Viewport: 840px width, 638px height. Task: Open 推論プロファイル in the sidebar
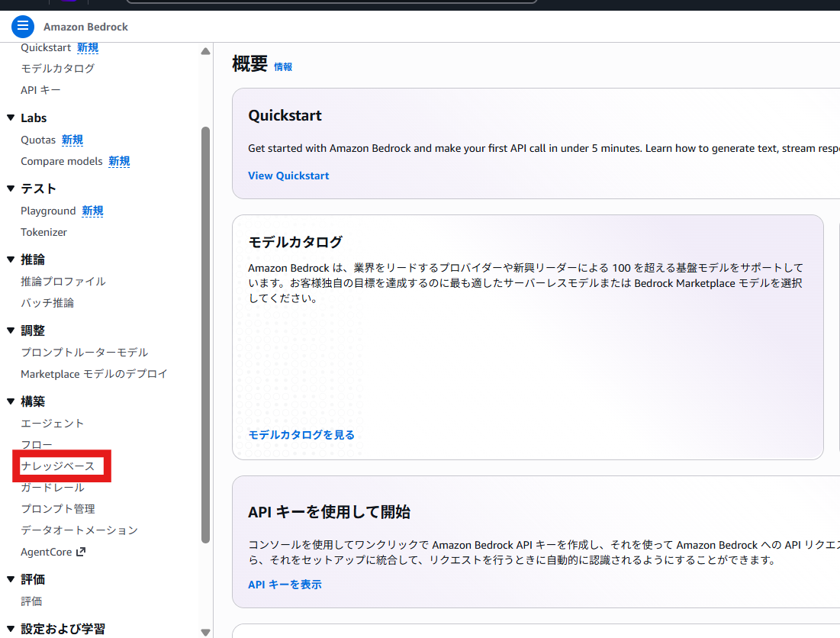pos(63,282)
